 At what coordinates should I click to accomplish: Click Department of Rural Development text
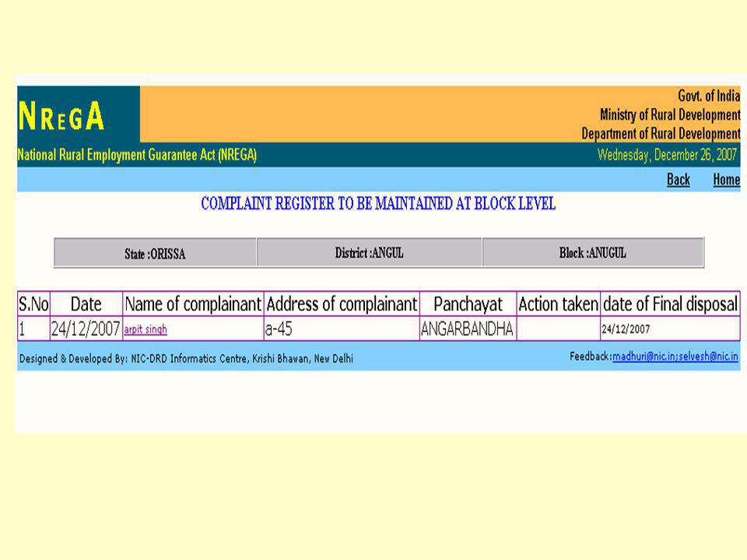(661, 133)
